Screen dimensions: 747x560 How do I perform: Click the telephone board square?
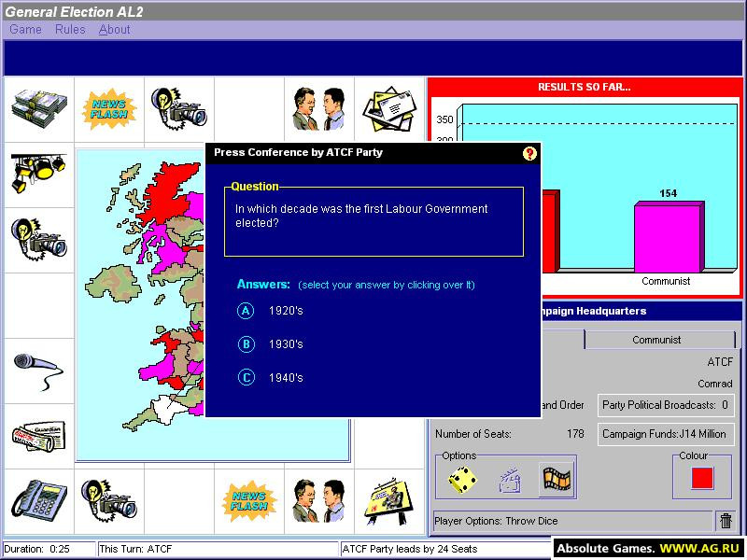[x=39, y=501]
